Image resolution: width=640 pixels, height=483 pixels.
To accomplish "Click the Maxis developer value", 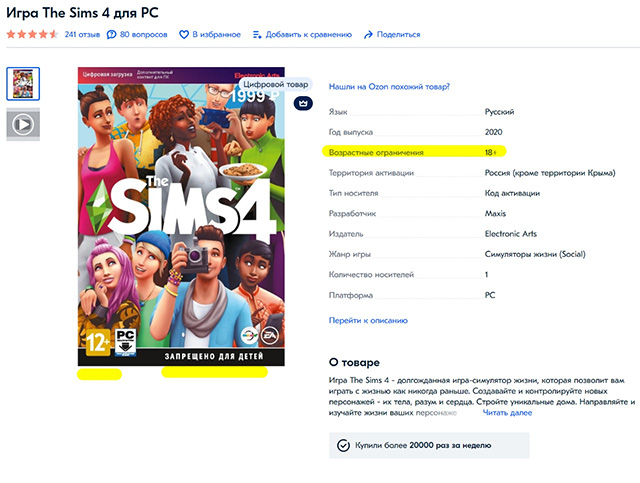I will [x=495, y=214].
